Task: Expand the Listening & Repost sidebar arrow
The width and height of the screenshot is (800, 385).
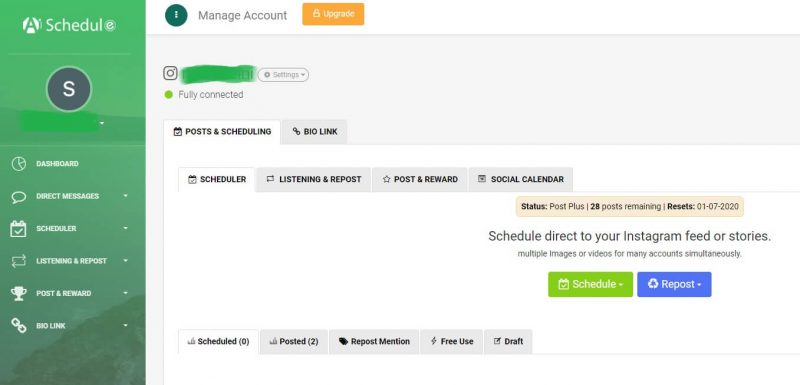Action: pos(126,261)
